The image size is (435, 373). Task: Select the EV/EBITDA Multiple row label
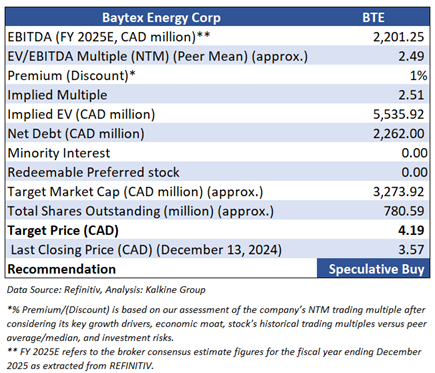coord(157,56)
